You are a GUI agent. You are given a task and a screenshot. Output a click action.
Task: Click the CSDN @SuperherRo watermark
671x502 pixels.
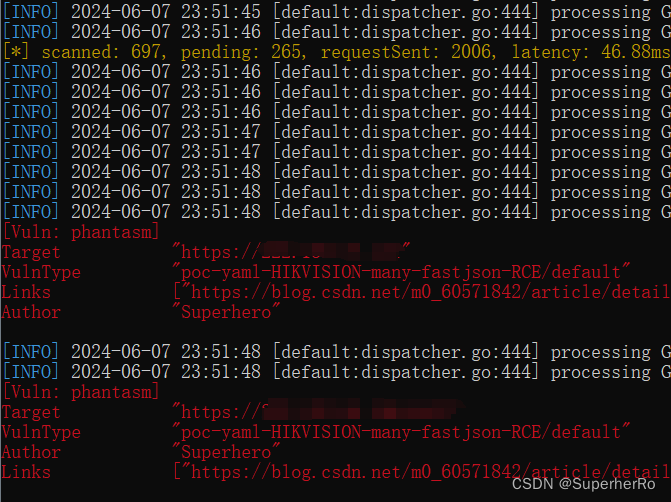coord(588,483)
